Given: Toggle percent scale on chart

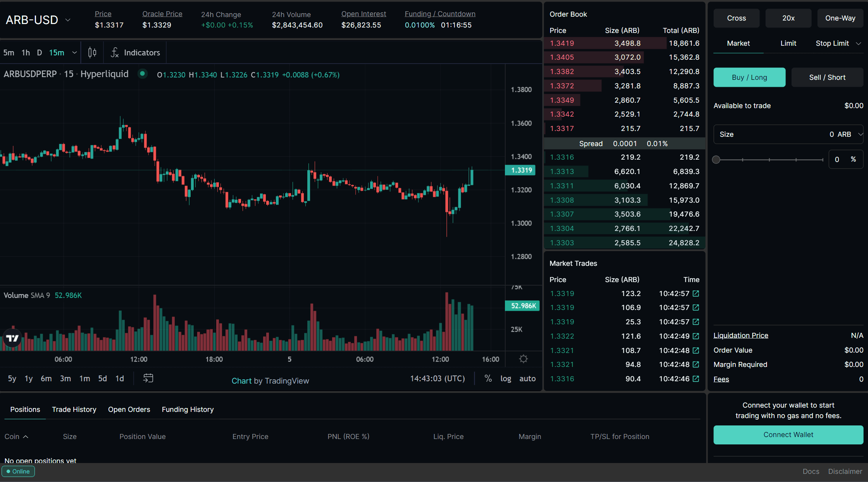Looking at the screenshot, I should 488,378.
